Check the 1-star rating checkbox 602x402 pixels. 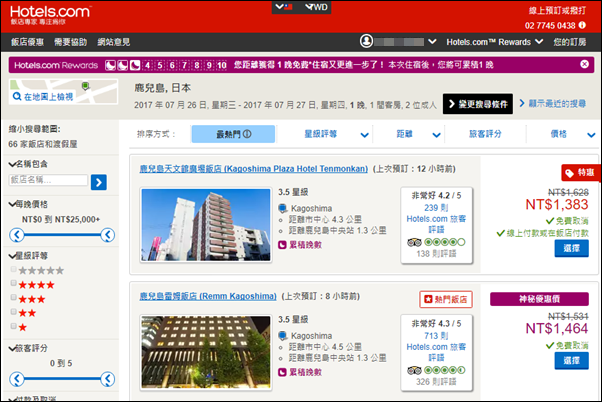click(x=14, y=326)
